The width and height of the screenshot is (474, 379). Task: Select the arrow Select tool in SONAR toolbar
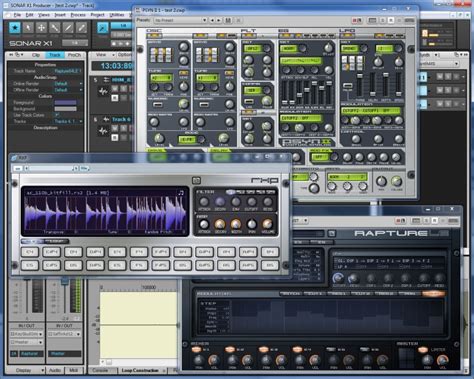click(x=28, y=28)
